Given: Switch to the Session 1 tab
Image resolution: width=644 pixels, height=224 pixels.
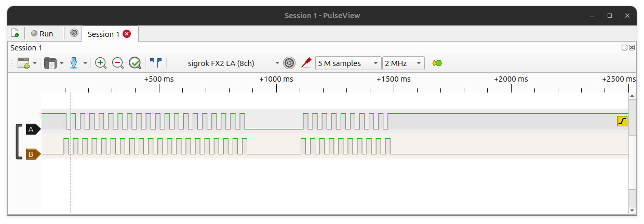Looking at the screenshot, I should (103, 34).
